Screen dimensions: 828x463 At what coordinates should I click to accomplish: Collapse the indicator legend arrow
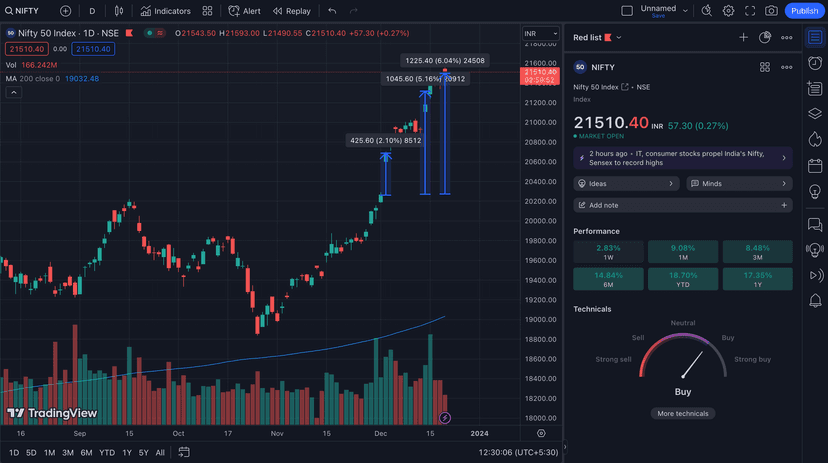(x=14, y=93)
